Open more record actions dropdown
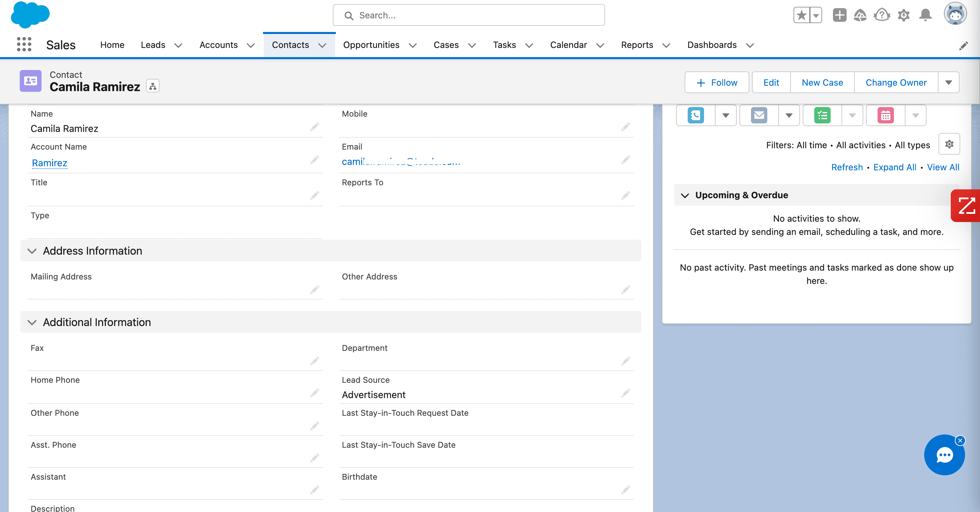Image resolution: width=980 pixels, height=512 pixels. pos(948,83)
